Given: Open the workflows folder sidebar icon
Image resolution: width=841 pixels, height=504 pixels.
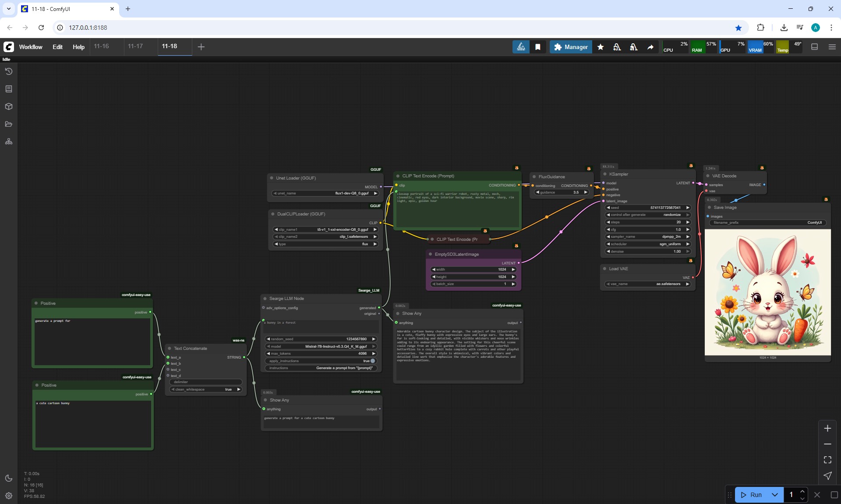Looking at the screenshot, I should click(x=9, y=124).
